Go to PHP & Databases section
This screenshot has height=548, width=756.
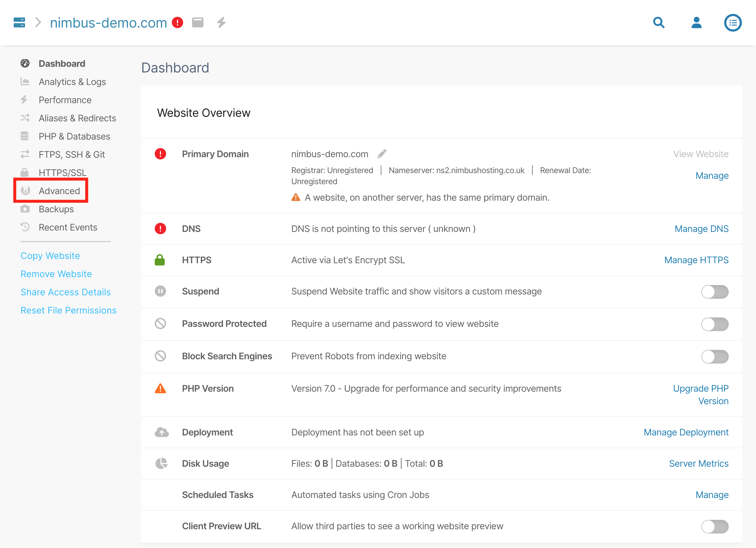coord(74,136)
